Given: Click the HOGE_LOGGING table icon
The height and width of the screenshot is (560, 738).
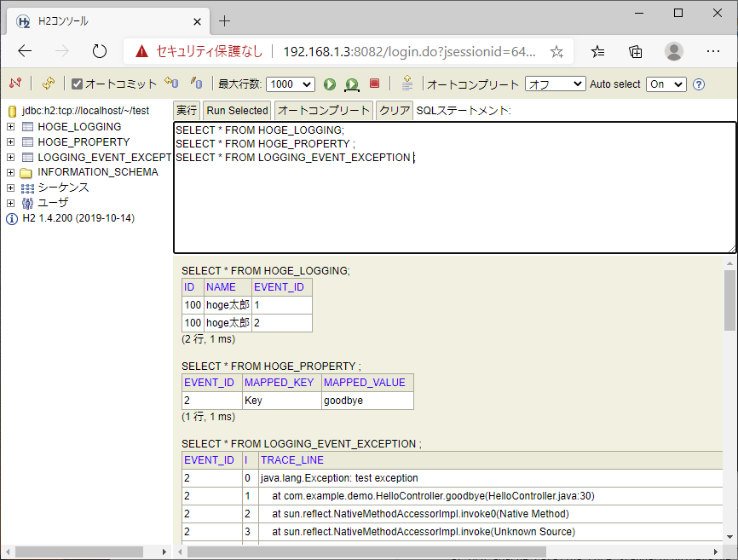Looking at the screenshot, I should click(28, 127).
